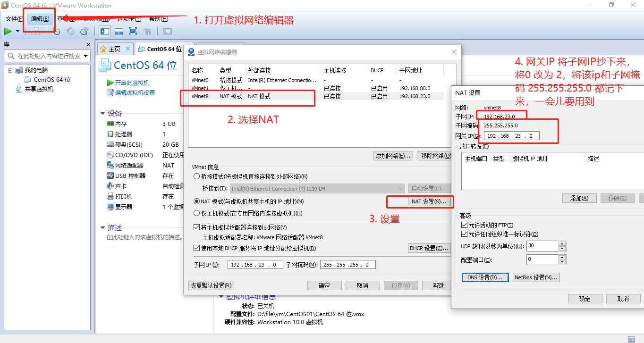Click the DHCP 设置(C)... button

pos(429,248)
